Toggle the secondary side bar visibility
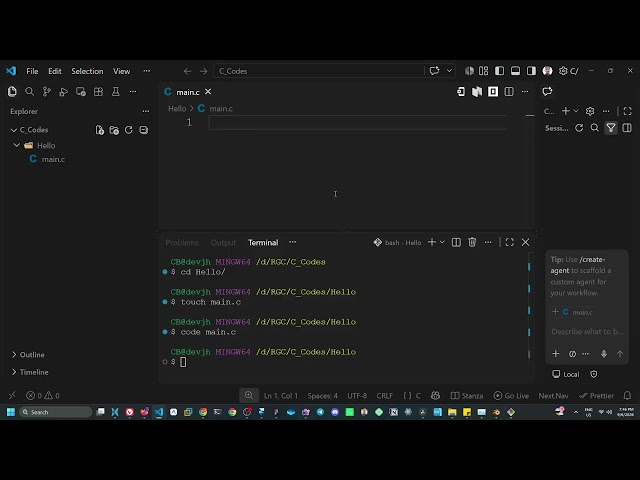Image resolution: width=640 pixels, height=480 pixels. [531, 71]
